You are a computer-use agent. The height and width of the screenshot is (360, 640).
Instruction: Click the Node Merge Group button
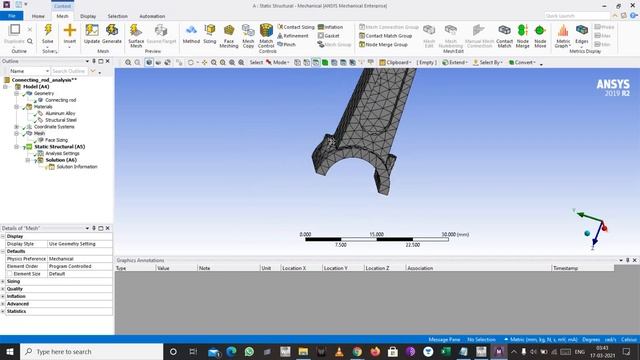point(383,44)
